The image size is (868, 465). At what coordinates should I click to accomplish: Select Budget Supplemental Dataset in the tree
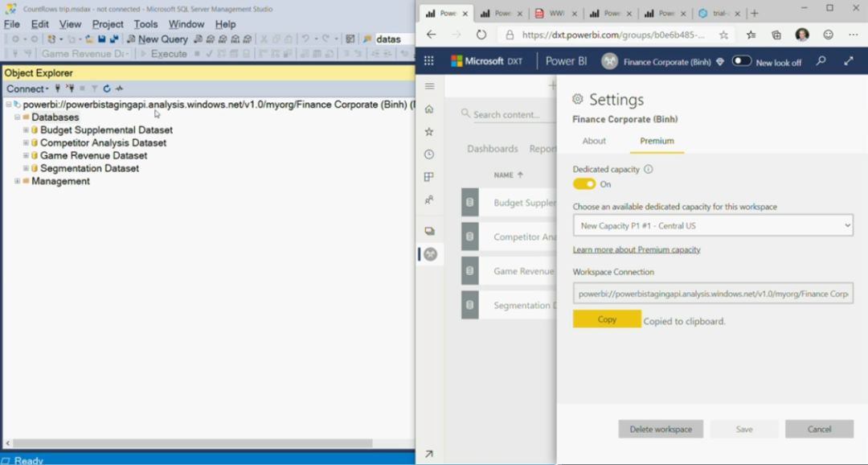click(106, 130)
